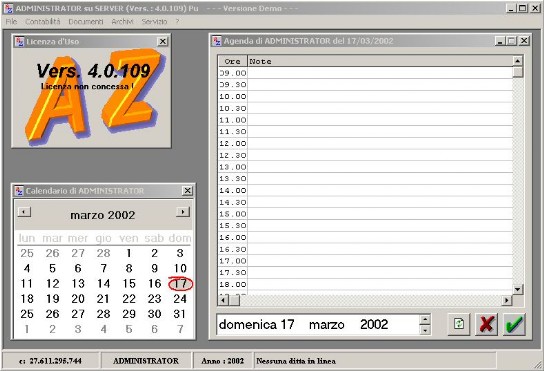Click the refresh agenda icon button

tap(459, 324)
